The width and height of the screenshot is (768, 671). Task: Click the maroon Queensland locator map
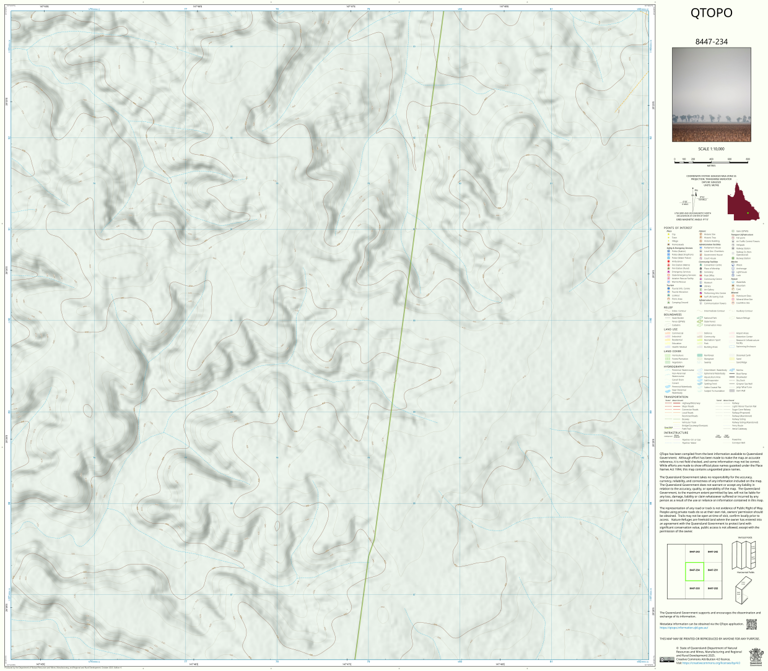pos(743,202)
